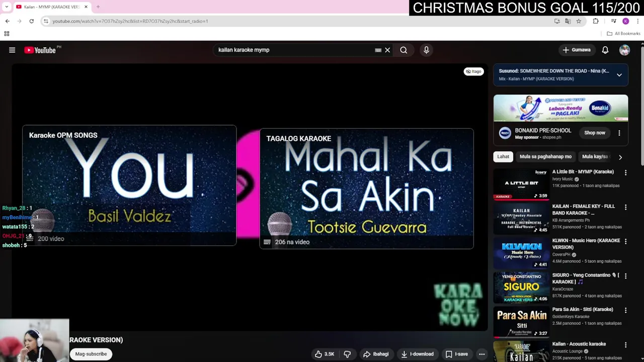Open the apps grid in bookmarks bar
Viewport: 644px width, 362px height.
[x=7, y=34]
